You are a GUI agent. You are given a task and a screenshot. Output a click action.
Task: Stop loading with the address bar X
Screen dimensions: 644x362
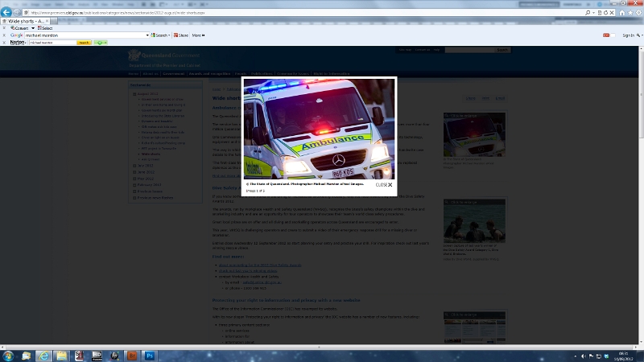click(x=612, y=13)
